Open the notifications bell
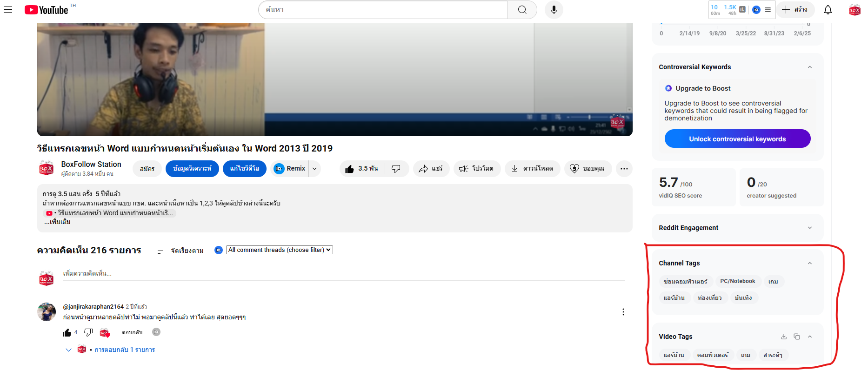Image resolution: width=868 pixels, height=370 pixels. coord(828,10)
